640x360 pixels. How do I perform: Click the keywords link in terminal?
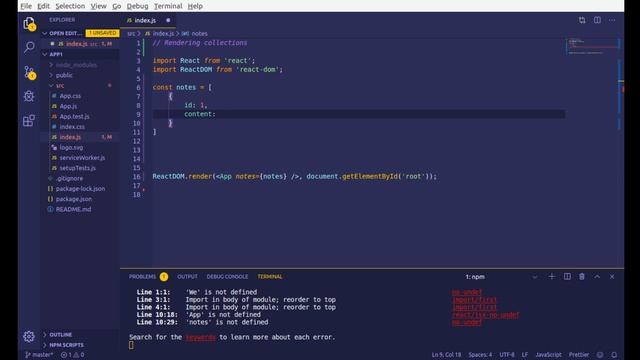click(200, 337)
